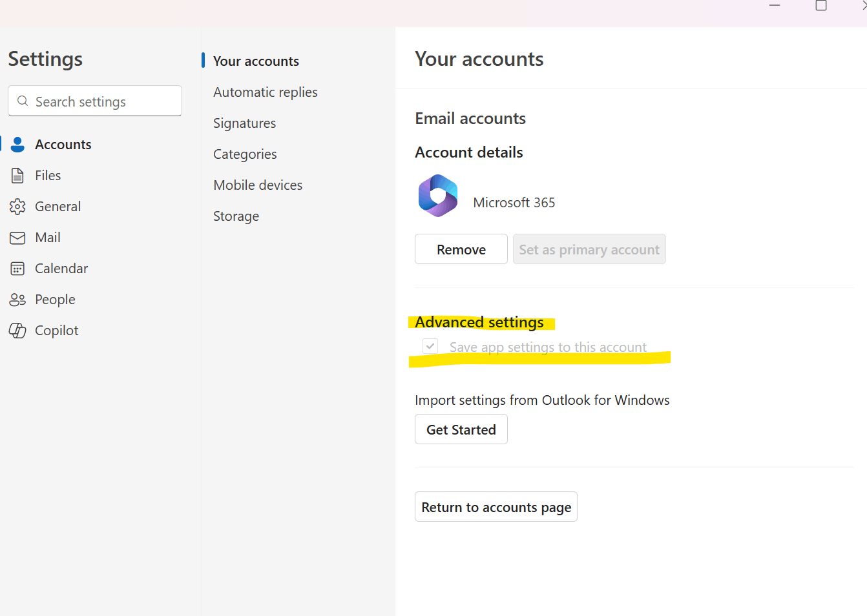Select the Files sidebar icon
The image size is (867, 616).
click(17, 175)
